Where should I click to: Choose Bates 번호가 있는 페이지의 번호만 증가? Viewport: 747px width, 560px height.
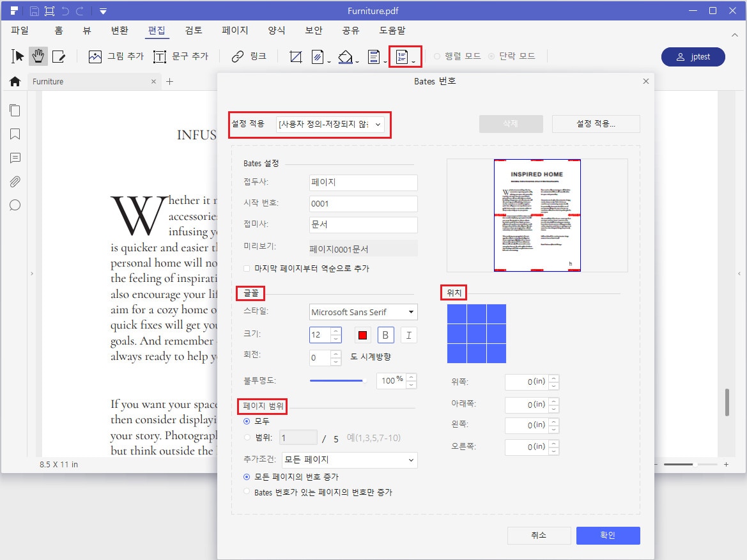point(247,492)
